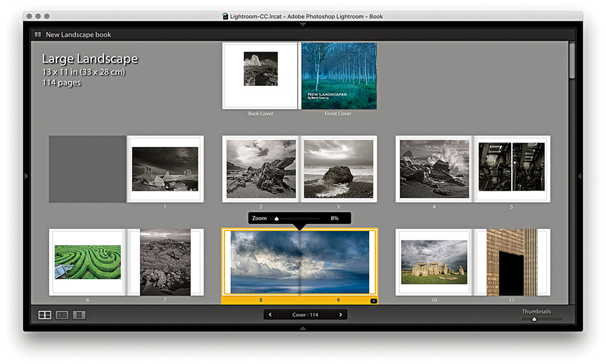Show the right panel using side arrow
The width and height of the screenshot is (606, 364).
(580, 176)
